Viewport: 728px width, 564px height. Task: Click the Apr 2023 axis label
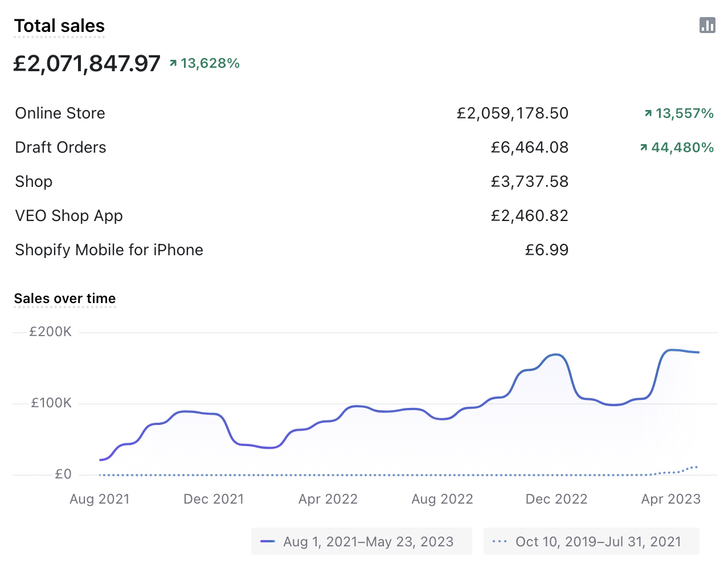670,499
